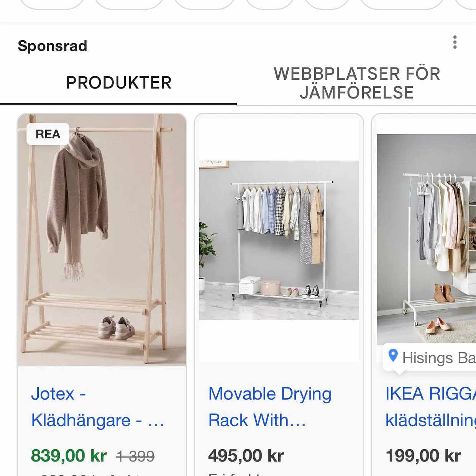Open the three-dot more options menu
This screenshot has width=476, height=476.
point(455,42)
